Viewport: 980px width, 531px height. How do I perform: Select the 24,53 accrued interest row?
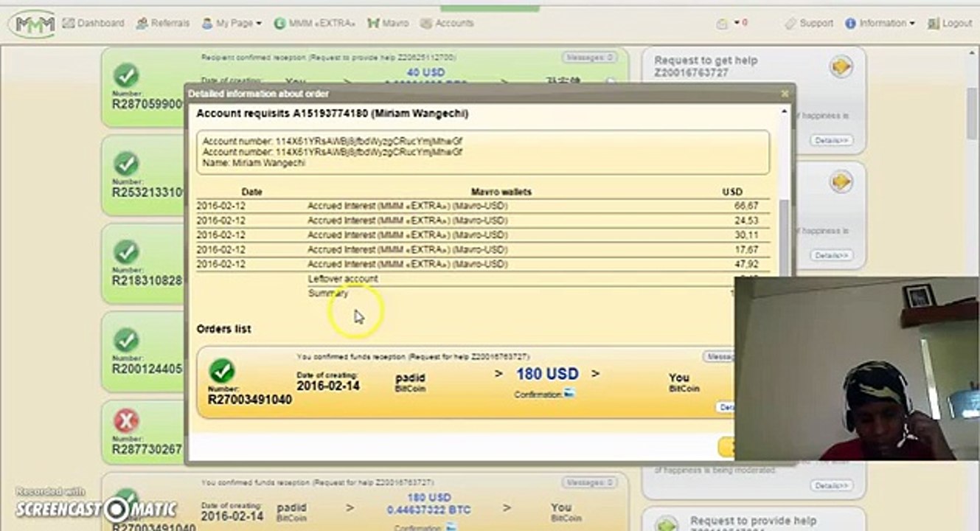click(483, 221)
